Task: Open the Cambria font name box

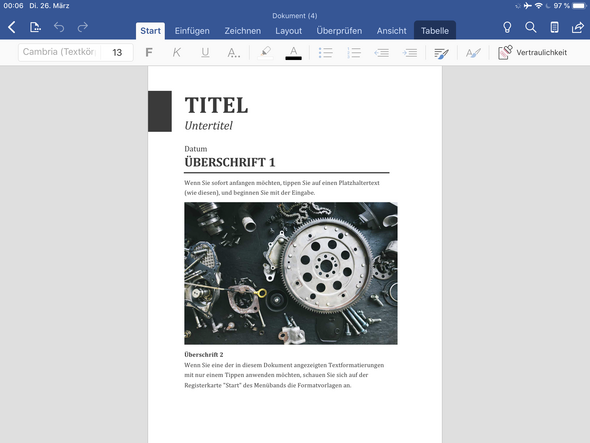Action: [59, 52]
